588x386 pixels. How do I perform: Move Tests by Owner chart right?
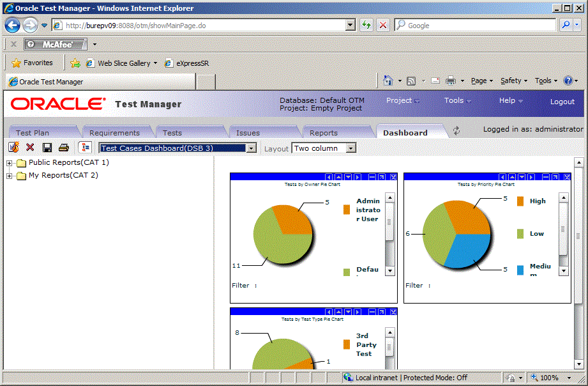358,177
